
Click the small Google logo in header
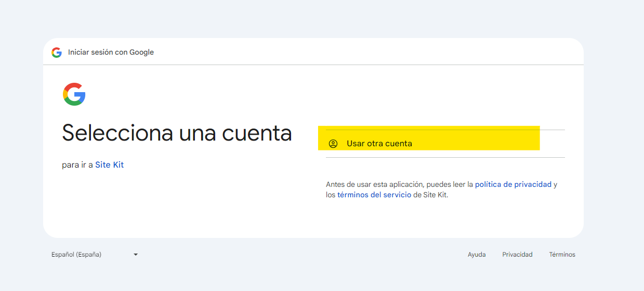click(x=57, y=52)
